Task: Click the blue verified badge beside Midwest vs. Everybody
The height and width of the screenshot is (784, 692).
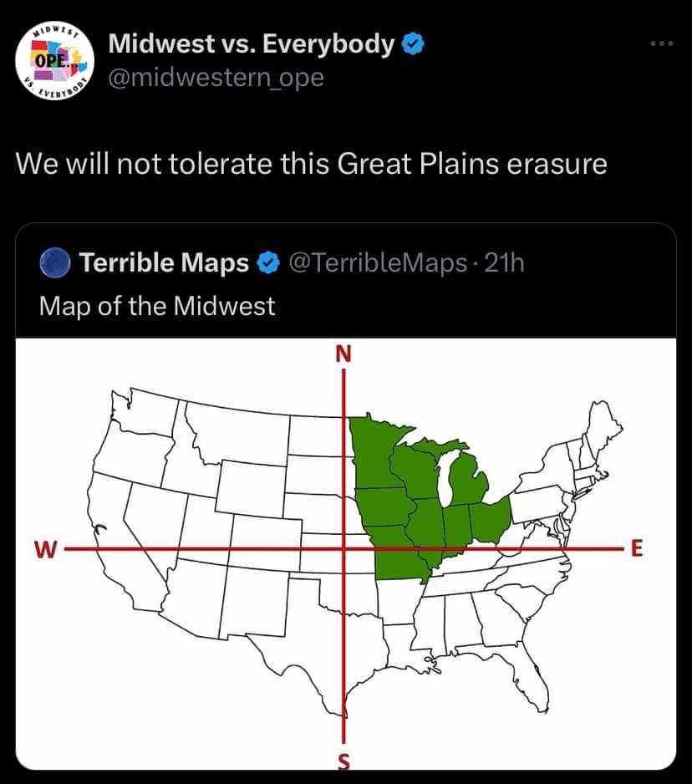Action: [x=414, y=44]
